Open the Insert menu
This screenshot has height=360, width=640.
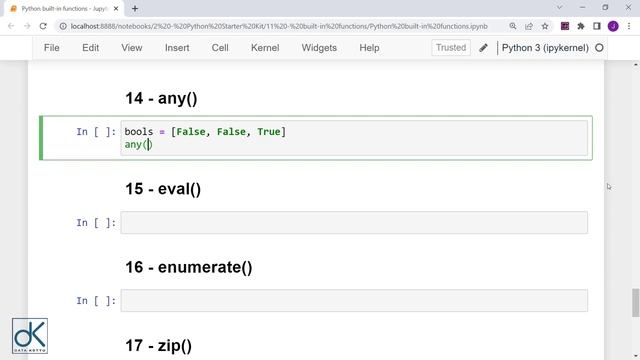177,48
